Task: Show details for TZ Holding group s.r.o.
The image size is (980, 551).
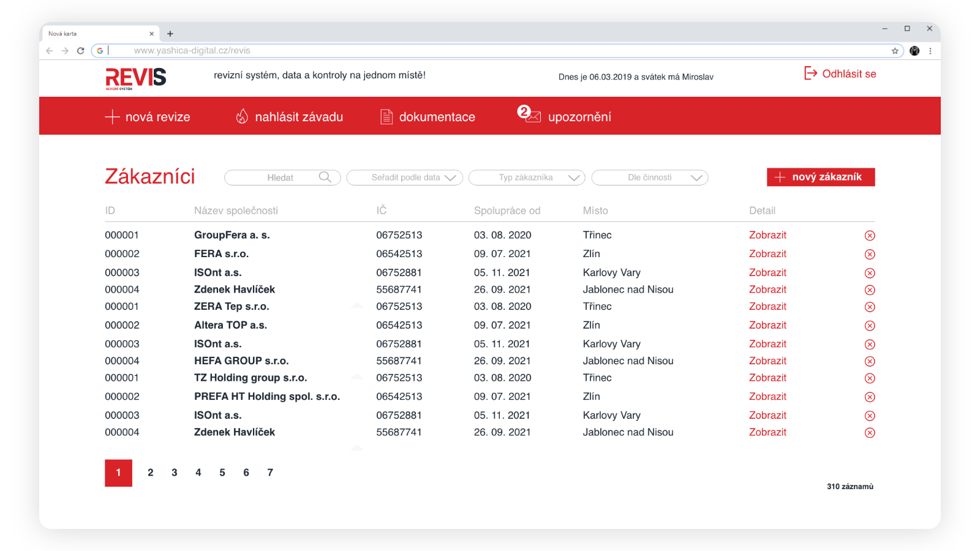Action: click(x=767, y=378)
